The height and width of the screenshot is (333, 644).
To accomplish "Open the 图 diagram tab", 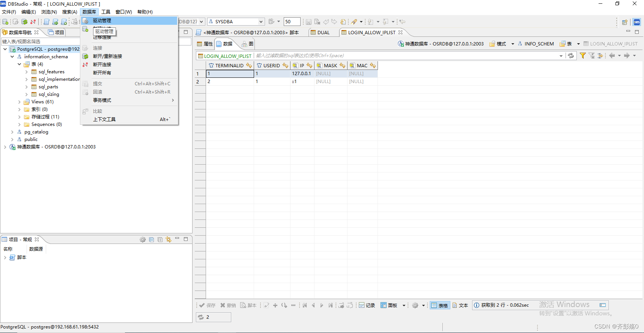I will click(248, 44).
